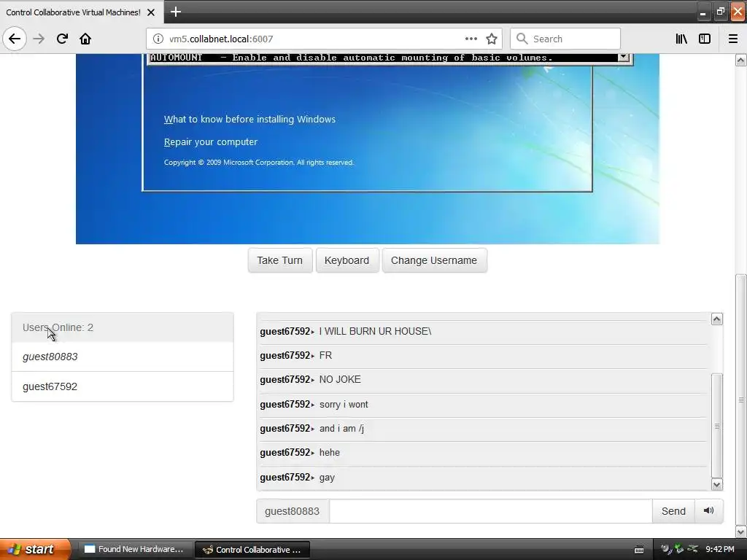747x560 pixels.
Task: Minimize the browser window
Action: click(x=703, y=12)
